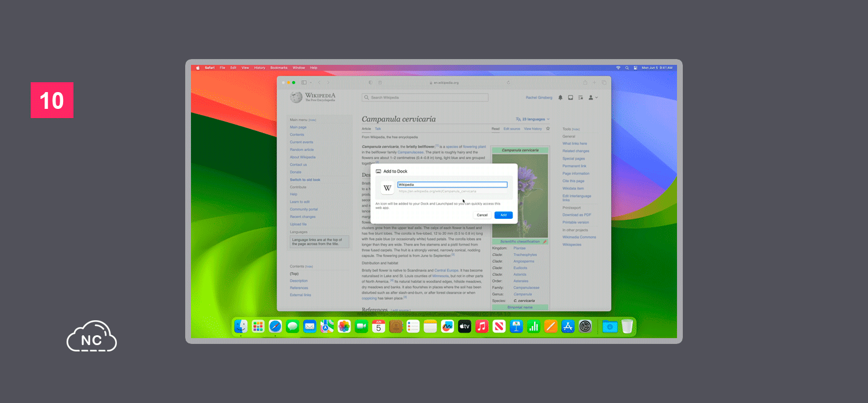Open Music from the Dock
The height and width of the screenshot is (403, 868).
(481, 327)
